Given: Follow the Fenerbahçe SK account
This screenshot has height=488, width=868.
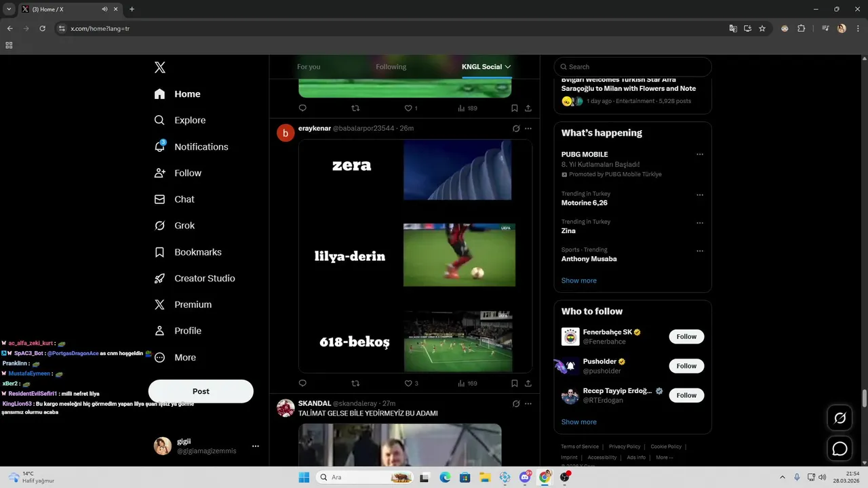Looking at the screenshot, I should [686, 337].
